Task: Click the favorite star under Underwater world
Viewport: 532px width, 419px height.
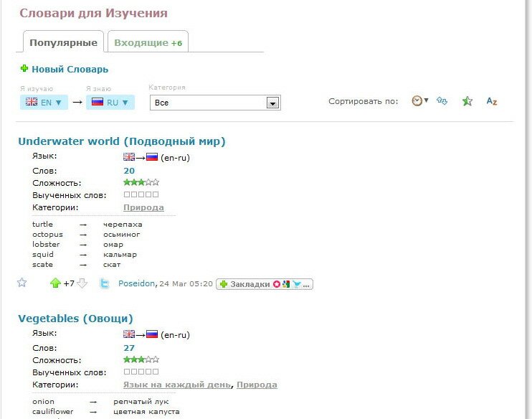Action: [x=22, y=283]
